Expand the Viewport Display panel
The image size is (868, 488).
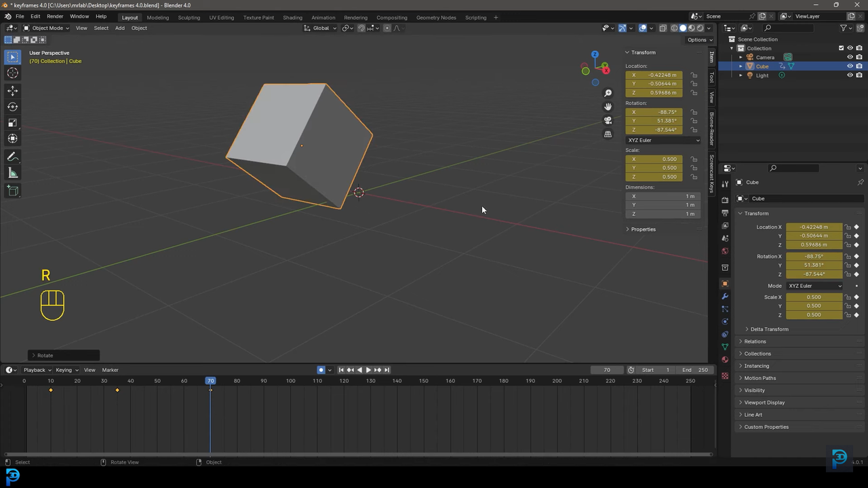tap(764, 402)
